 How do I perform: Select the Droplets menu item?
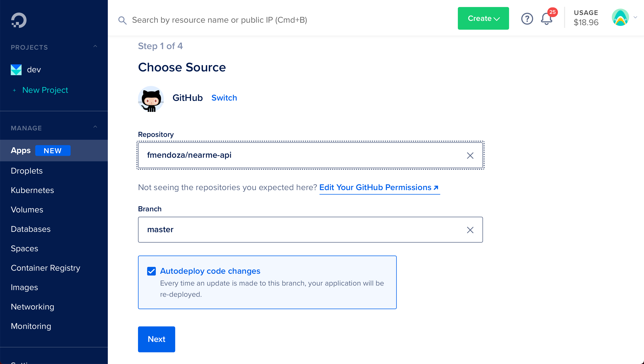pyautogui.click(x=27, y=170)
